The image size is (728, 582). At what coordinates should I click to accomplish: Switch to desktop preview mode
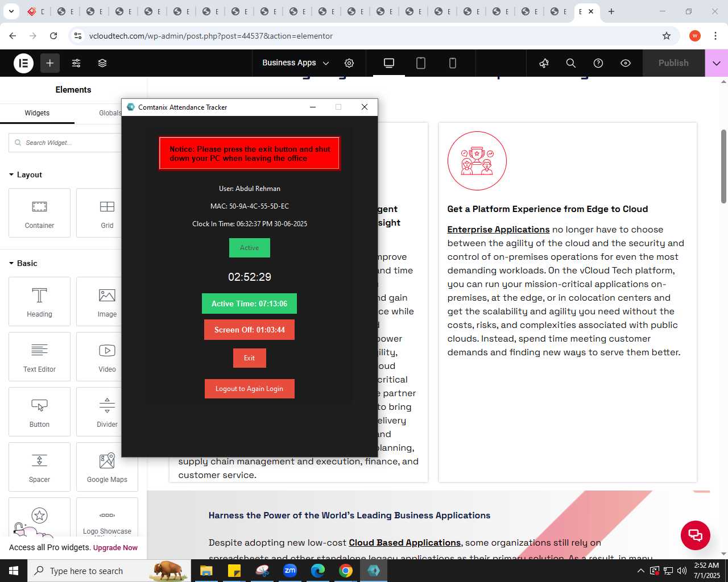click(x=389, y=63)
